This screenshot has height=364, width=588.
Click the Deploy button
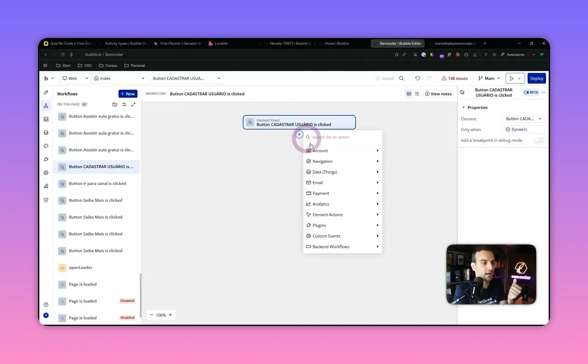pos(536,78)
